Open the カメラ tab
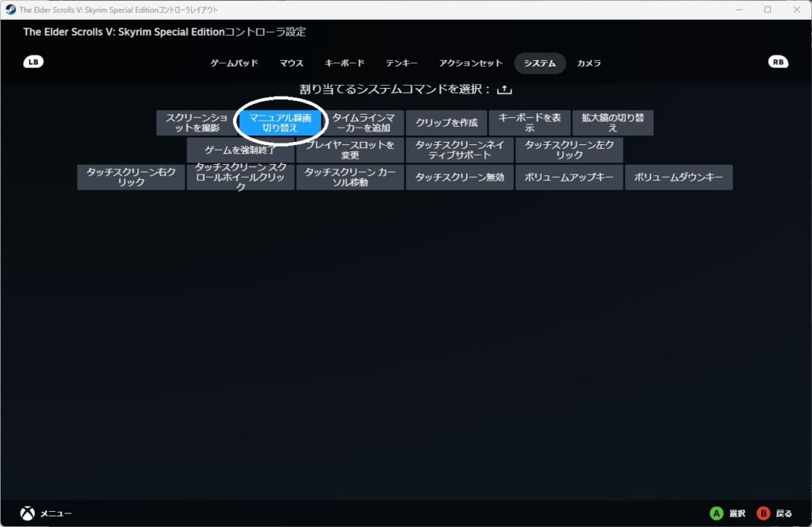This screenshot has width=812, height=527. click(x=589, y=63)
